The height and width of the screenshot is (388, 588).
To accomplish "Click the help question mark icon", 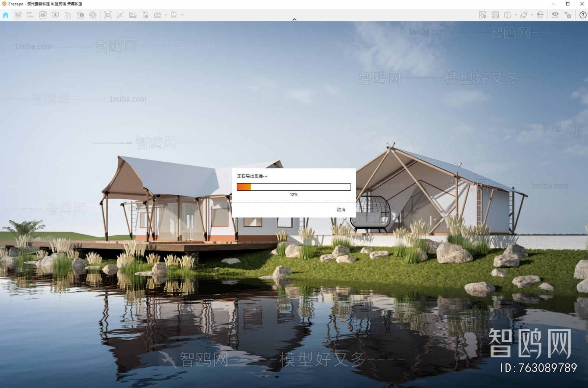I will coord(582,15).
